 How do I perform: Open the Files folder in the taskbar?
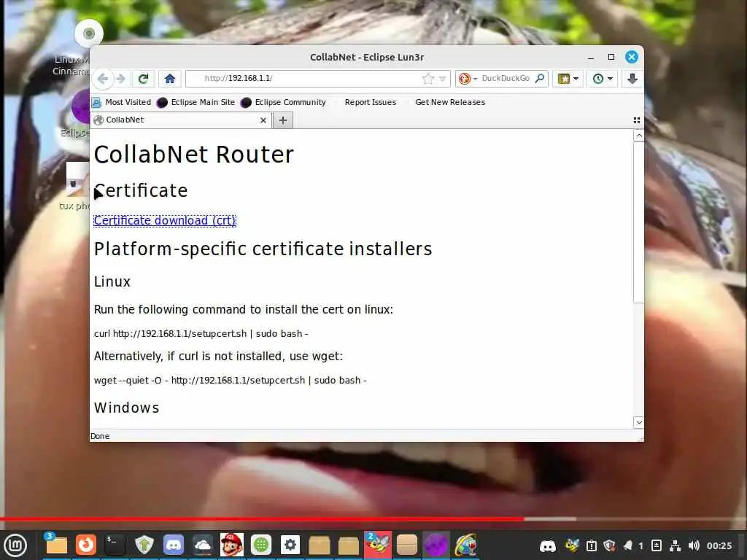pyautogui.click(x=56, y=545)
